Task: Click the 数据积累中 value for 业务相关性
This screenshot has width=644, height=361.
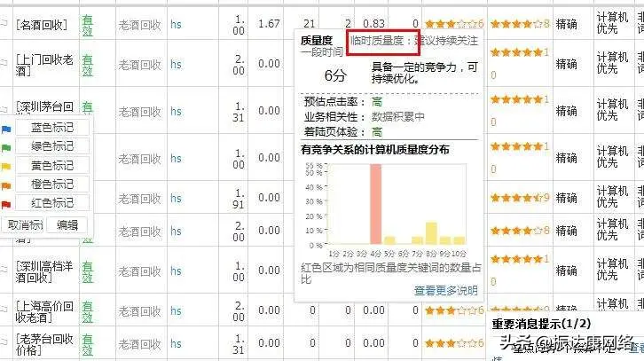Action: (397, 116)
